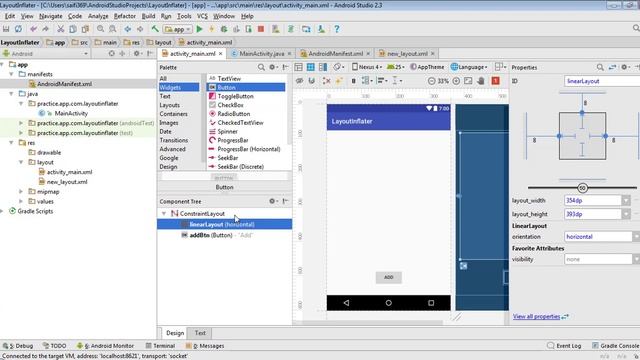Click the Infer Constraints wand icon
The image size is (640, 360).
[x=339, y=81]
